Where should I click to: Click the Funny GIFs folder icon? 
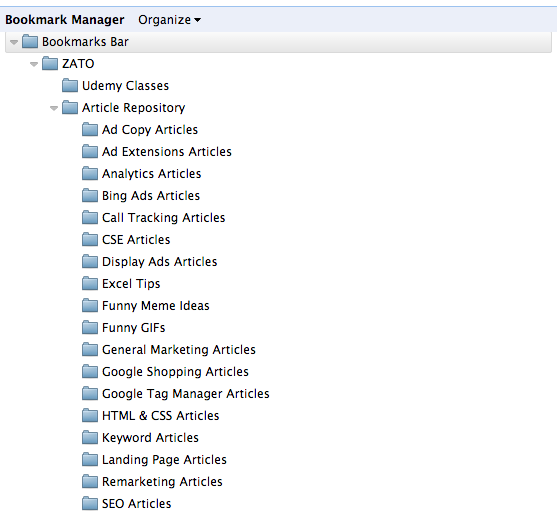[90, 328]
